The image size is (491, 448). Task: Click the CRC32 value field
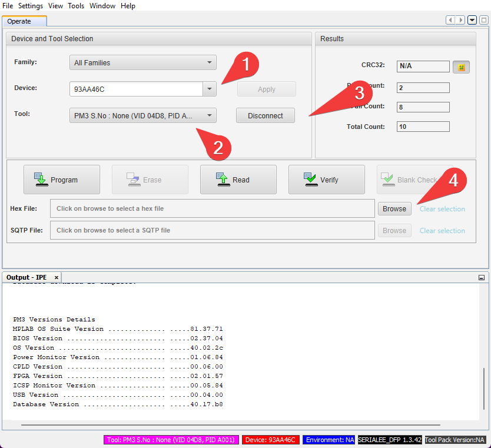[423, 67]
